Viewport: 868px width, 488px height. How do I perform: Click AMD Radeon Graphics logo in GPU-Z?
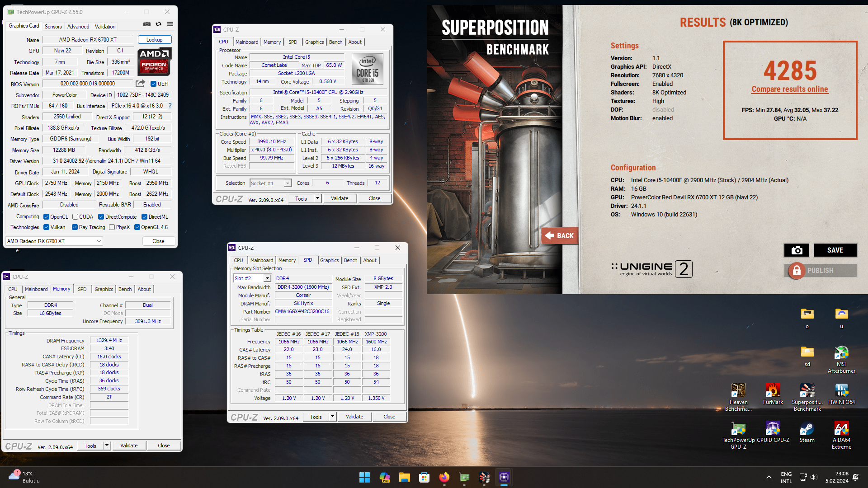coord(154,61)
